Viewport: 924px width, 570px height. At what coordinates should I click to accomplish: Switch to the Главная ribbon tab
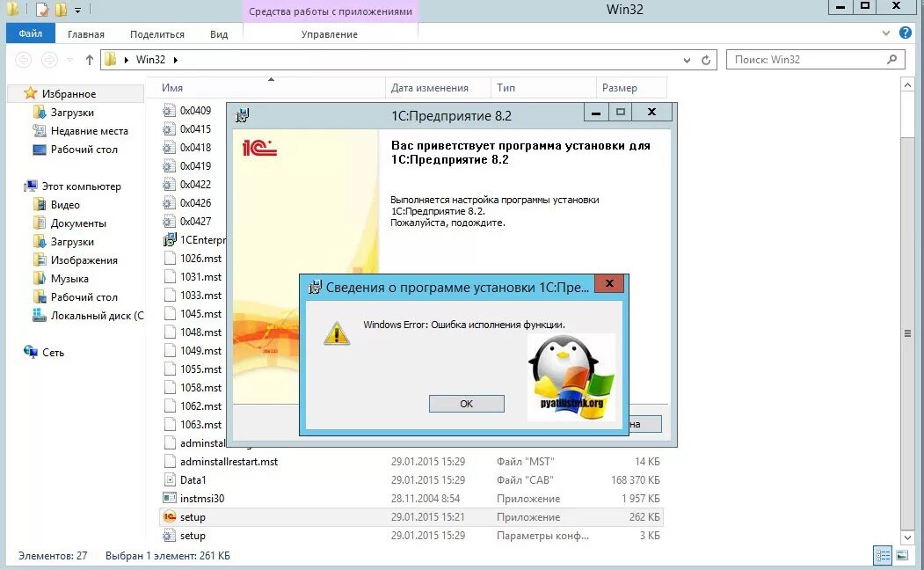click(x=85, y=34)
